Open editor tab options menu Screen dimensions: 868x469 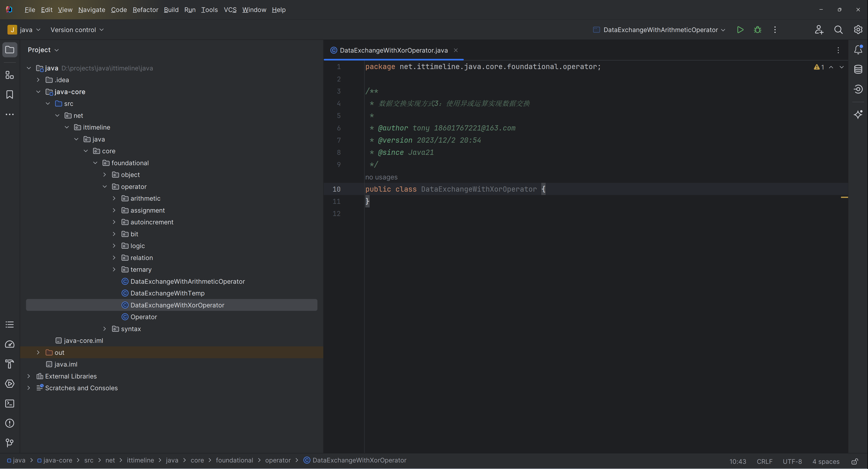click(x=838, y=50)
